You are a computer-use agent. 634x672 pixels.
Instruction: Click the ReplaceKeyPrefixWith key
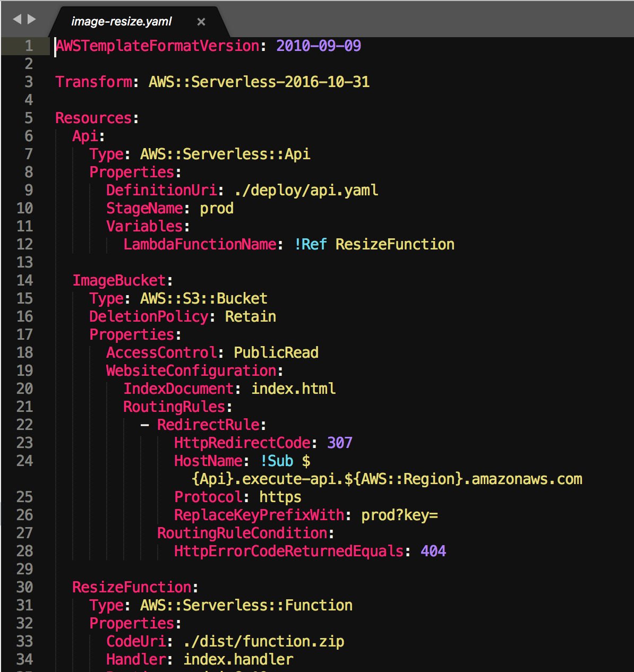(259, 515)
